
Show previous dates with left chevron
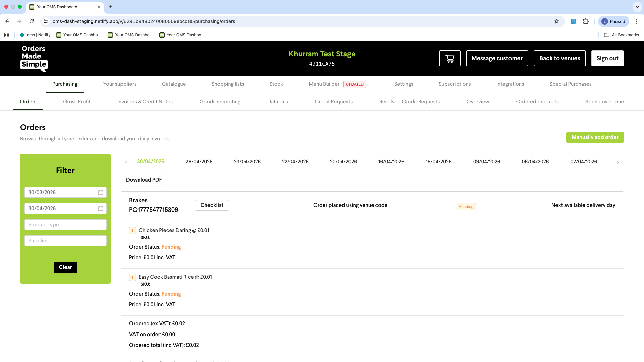pyautogui.click(x=126, y=163)
